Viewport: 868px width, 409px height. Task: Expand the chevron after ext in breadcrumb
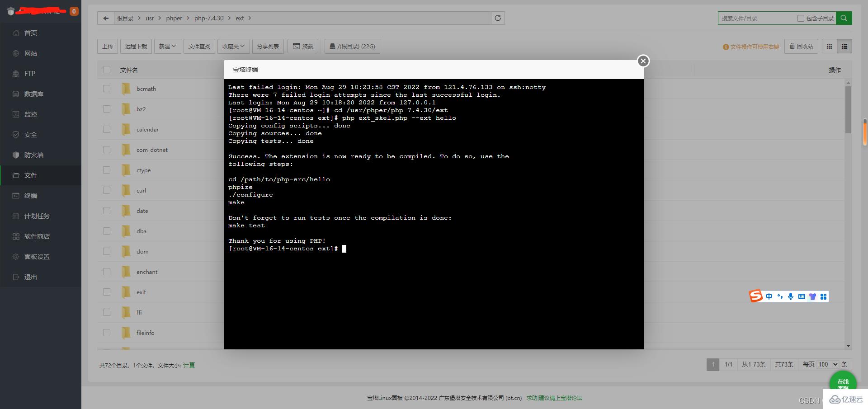click(x=250, y=18)
